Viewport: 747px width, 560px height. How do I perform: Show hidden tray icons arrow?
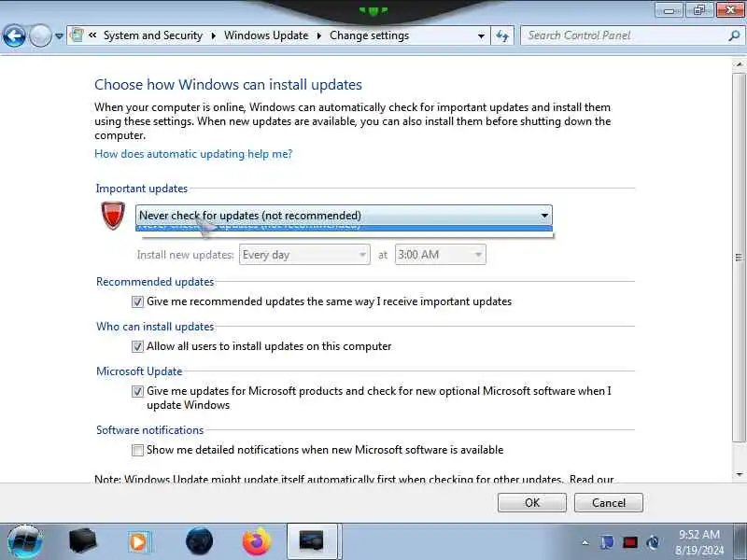click(585, 542)
